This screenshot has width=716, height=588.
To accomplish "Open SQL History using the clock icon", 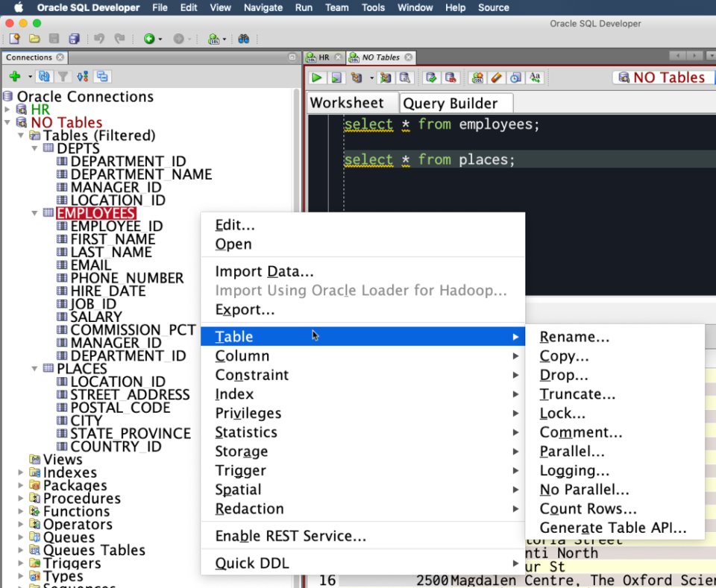I will point(515,78).
